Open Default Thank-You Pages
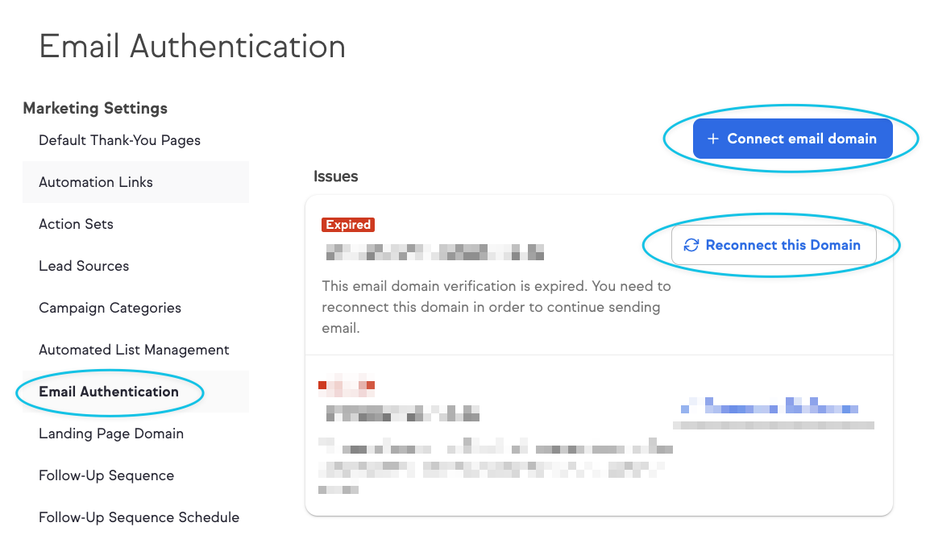The image size is (930, 560). pyautogui.click(x=119, y=139)
